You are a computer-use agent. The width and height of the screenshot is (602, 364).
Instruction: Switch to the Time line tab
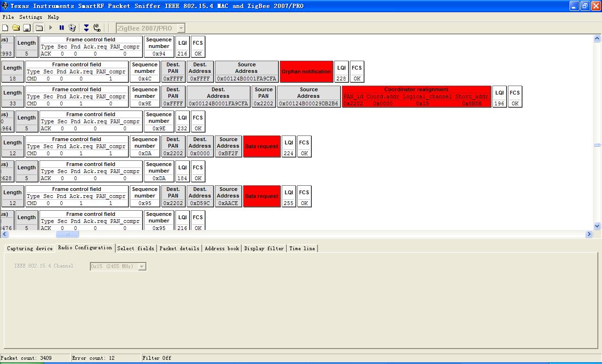point(302,248)
